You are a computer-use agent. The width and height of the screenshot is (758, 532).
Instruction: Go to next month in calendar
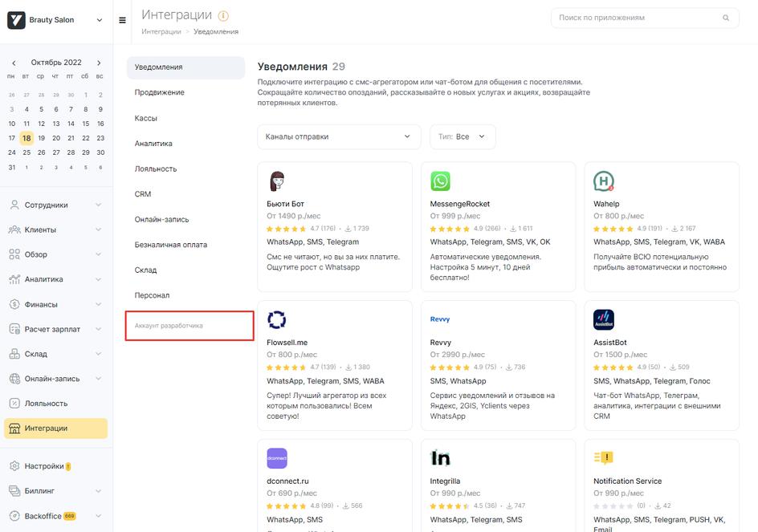(x=99, y=63)
